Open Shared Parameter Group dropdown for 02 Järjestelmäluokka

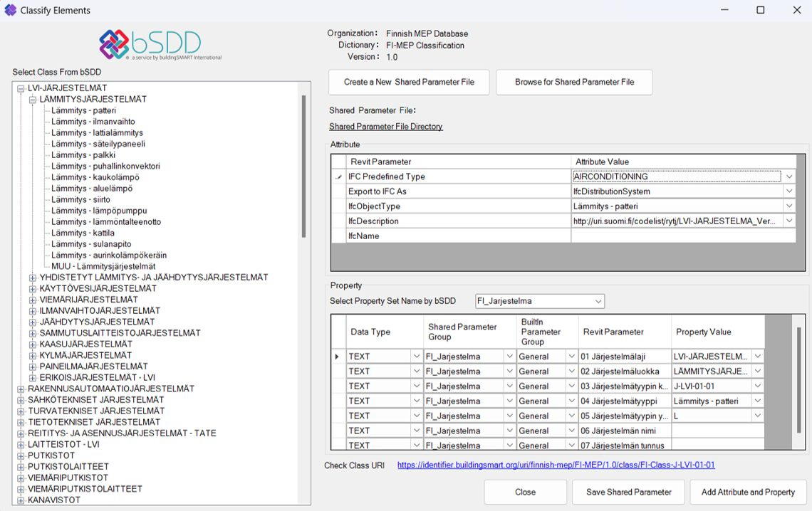(509, 372)
